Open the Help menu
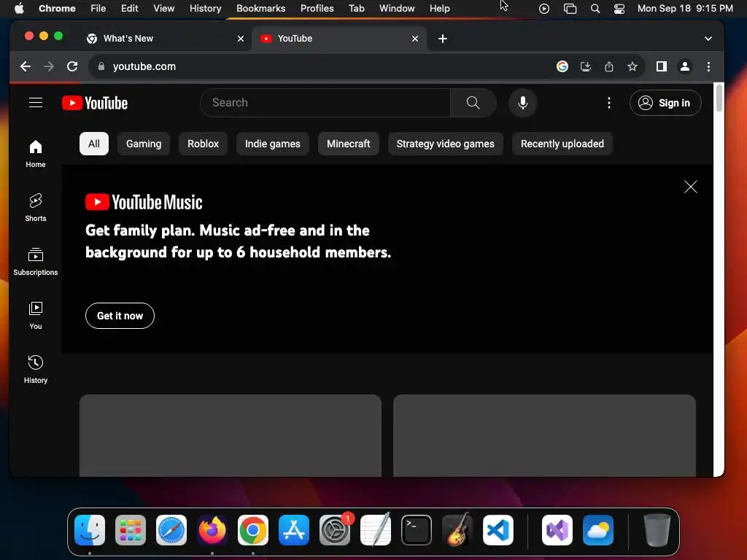Image resolution: width=747 pixels, height=560 pixels. 439,9
